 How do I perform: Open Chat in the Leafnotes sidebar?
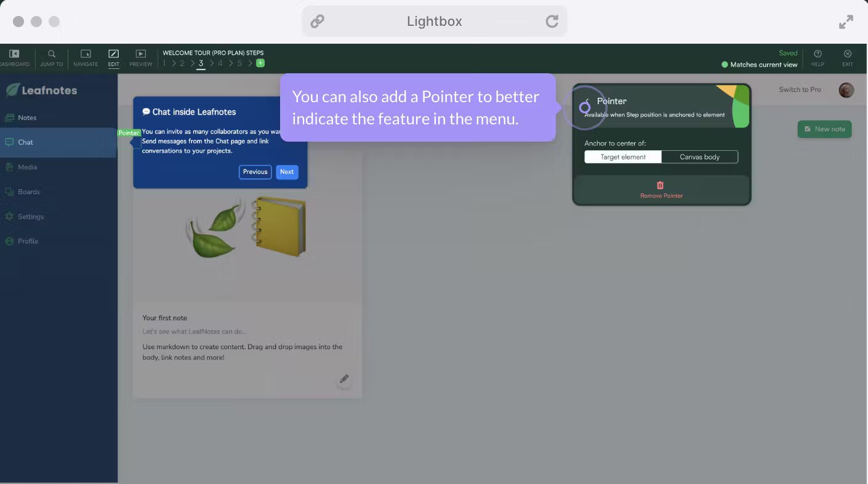[25, 142]
